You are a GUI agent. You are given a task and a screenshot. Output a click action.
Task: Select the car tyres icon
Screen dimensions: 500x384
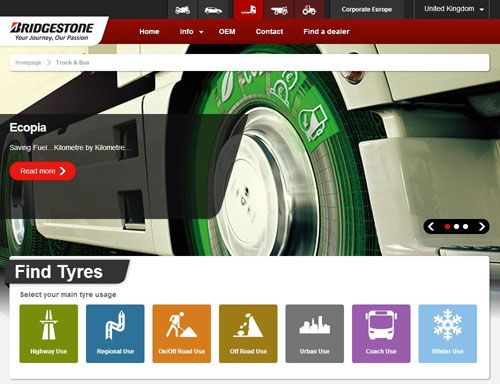(213, 10)
